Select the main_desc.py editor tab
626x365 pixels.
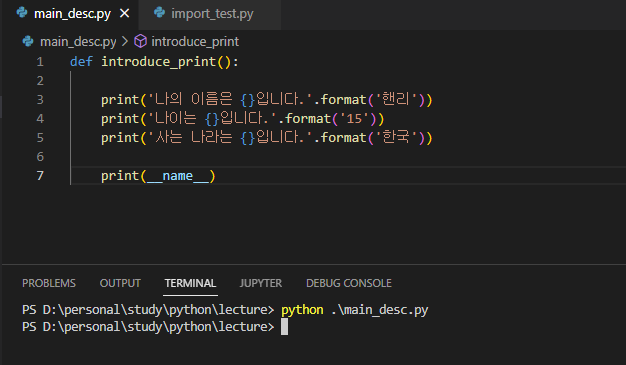(72, 14)
